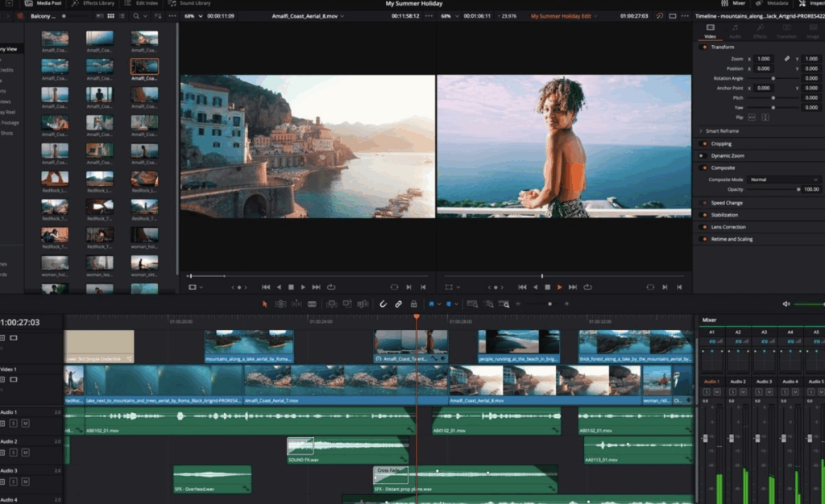Select the highlighted Amalfi_Coa thumbnail in media pool

[x=144, y=66]
